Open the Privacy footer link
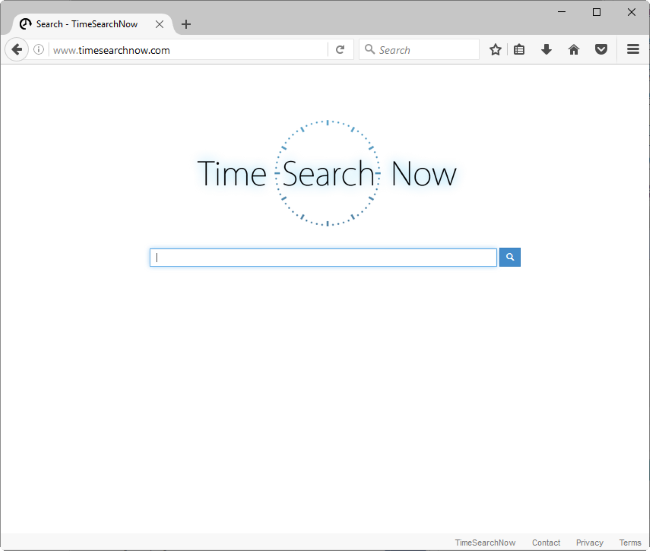 pyautogui.click(x=589, y=543)
